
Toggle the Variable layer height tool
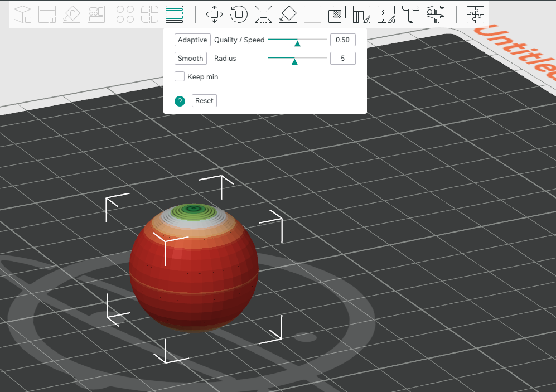(x=174, y=14)
